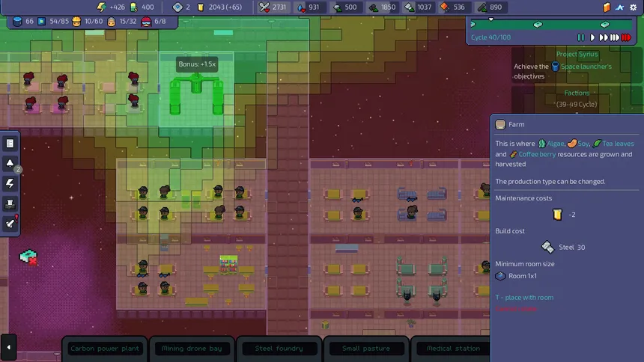Click the sidebar building stamp icon
Image resolution: width=644 pixels, height=362 pixels.
(x=10, y=203)
